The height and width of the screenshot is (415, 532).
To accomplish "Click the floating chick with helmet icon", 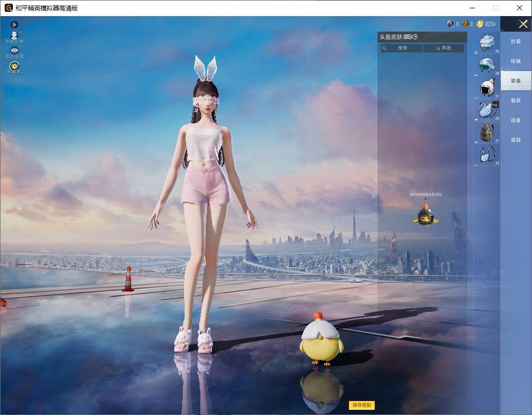I will coord(426,215).
